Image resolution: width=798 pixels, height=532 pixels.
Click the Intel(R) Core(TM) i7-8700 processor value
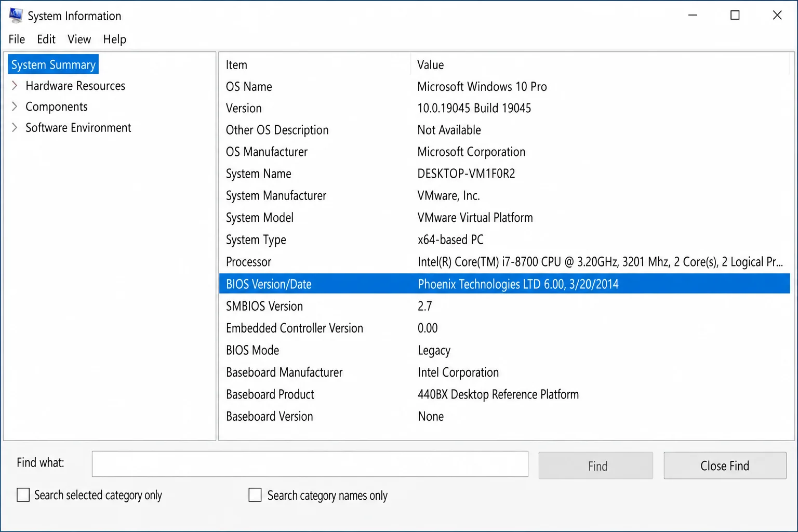(600, 262)
